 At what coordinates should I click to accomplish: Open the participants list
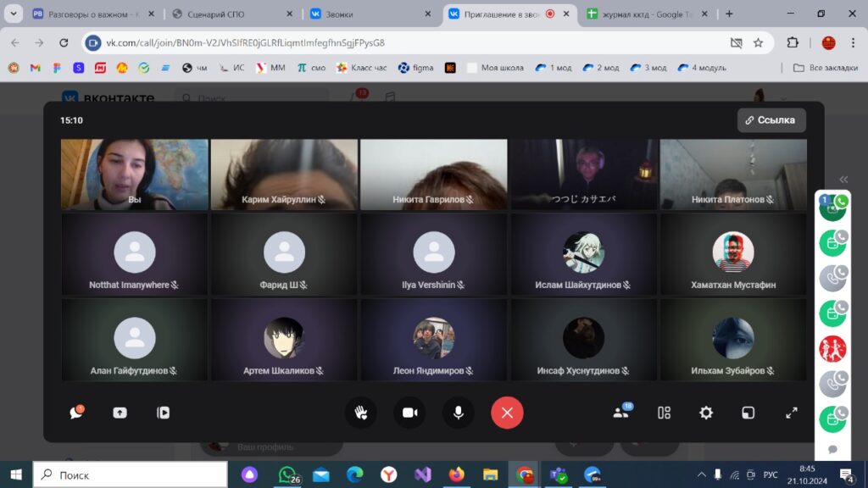click(620, 413)
